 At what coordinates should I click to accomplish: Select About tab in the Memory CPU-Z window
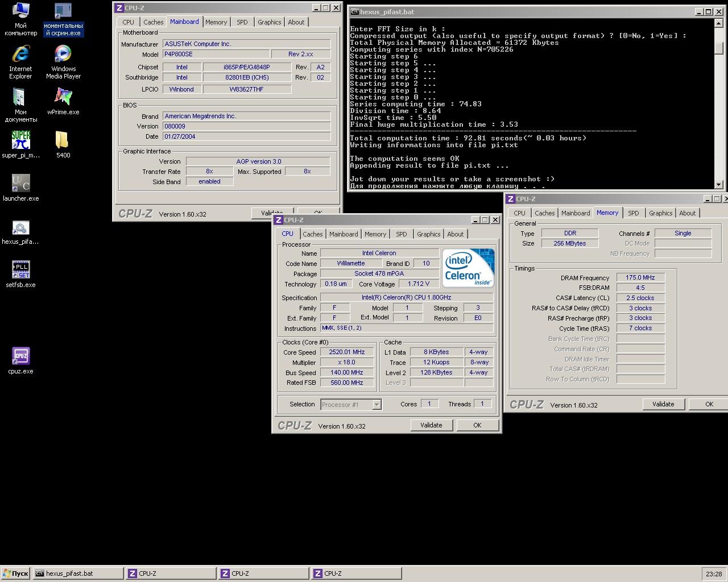687,213
